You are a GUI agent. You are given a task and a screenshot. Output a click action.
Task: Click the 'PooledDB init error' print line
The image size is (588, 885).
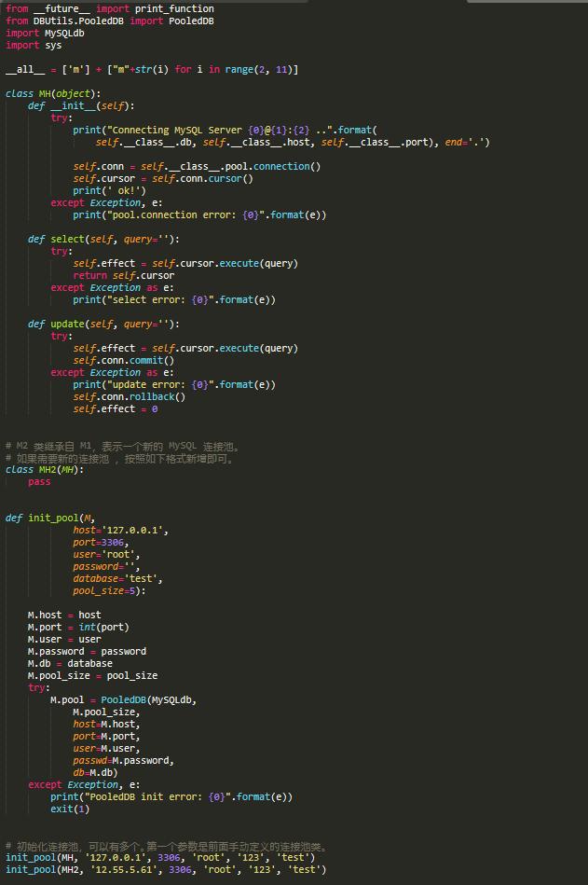coord(171,797)
